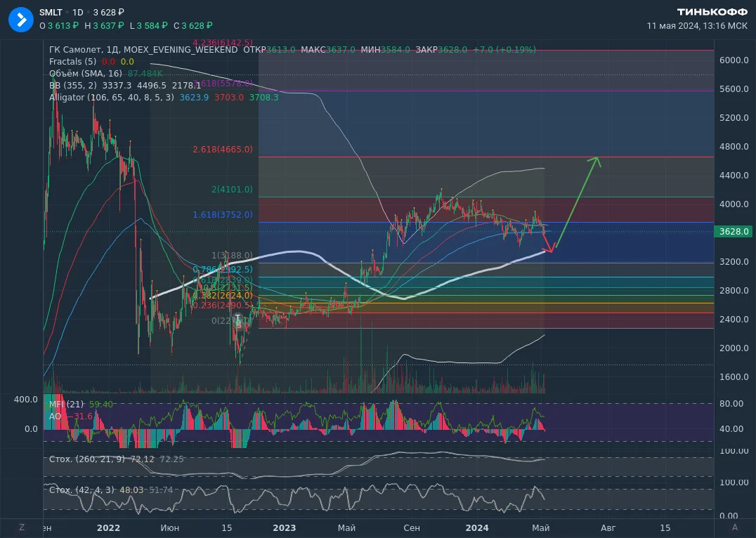Image resolution: width=756 pixels, height=538 pixels.
Task: Click the SMLT ticker symbol
Action: click(x=51, y=13)
